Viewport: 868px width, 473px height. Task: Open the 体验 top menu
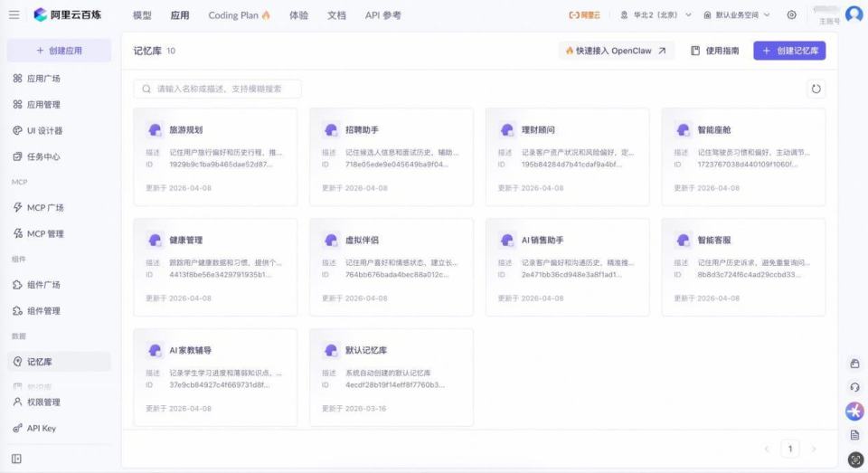pos(299,15)
